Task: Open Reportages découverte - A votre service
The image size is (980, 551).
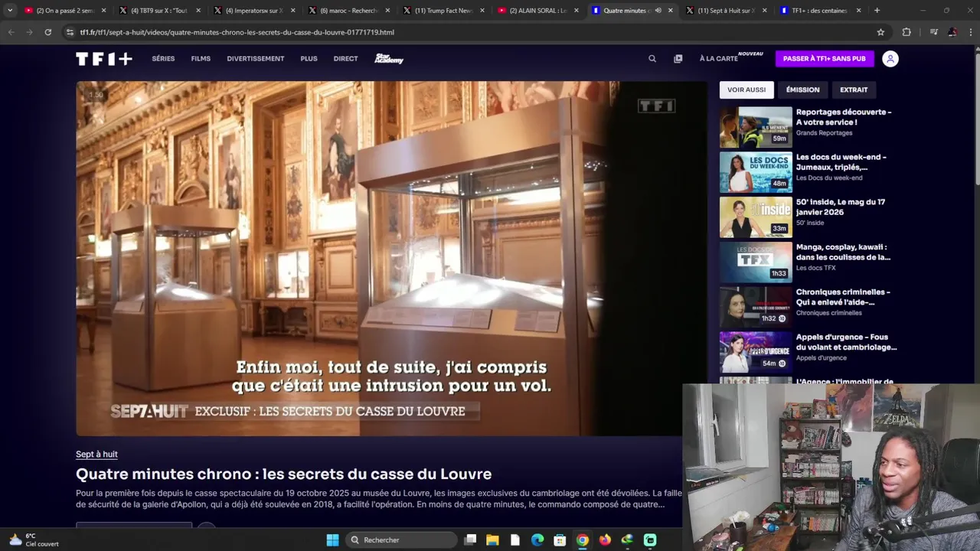Action: [844, 117]
